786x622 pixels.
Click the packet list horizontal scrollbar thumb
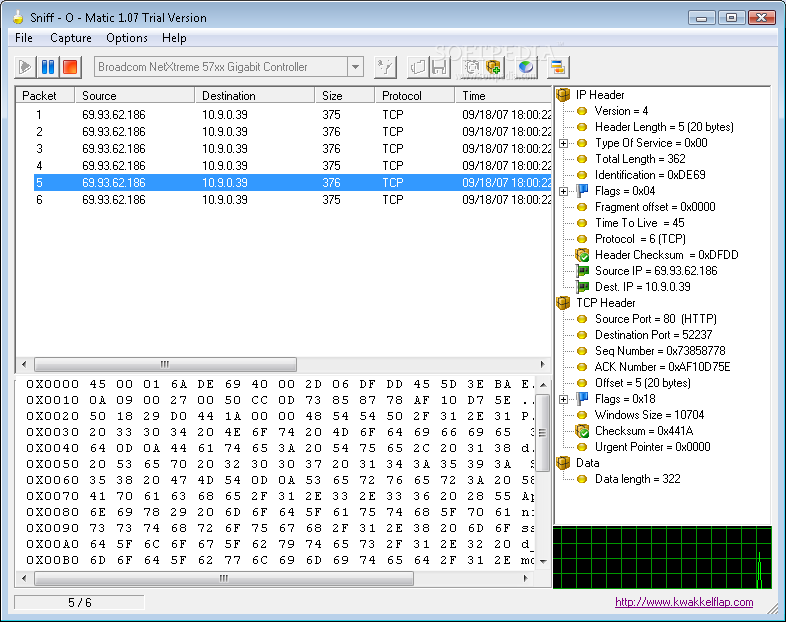(165, 364)
